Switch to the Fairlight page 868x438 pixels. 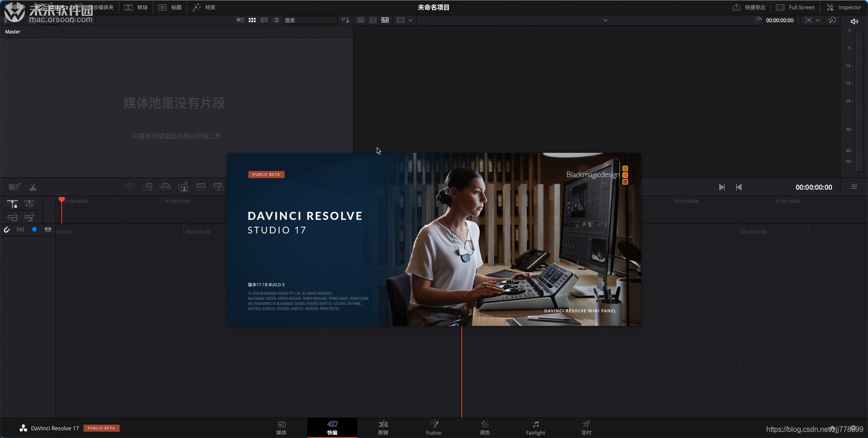(x=535, y=428)
